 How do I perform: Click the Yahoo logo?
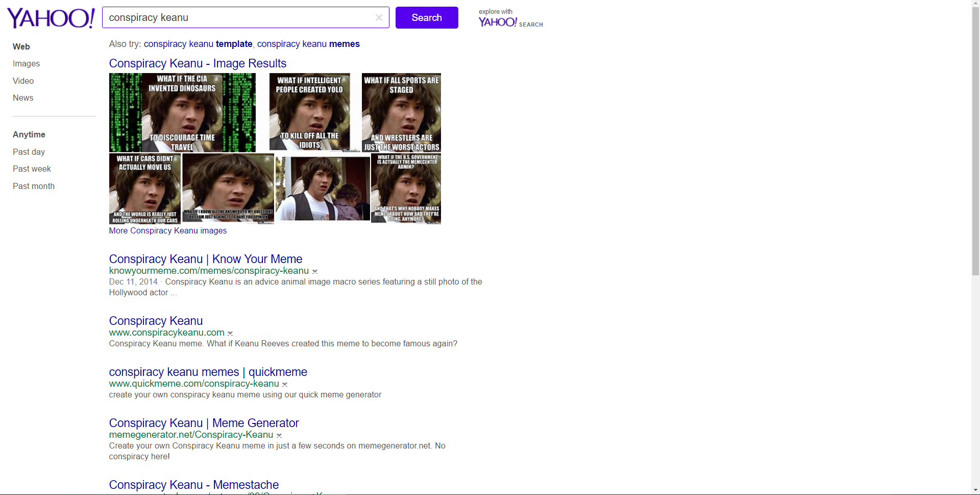click(51, 18)
